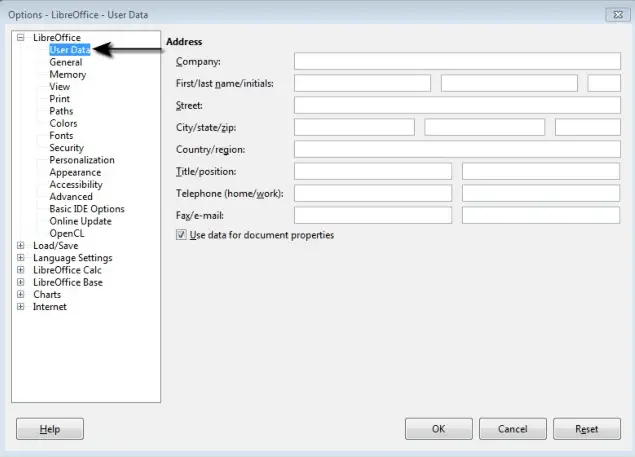Open the Accessibility options page
635x457 pixels.
point(76,184)
